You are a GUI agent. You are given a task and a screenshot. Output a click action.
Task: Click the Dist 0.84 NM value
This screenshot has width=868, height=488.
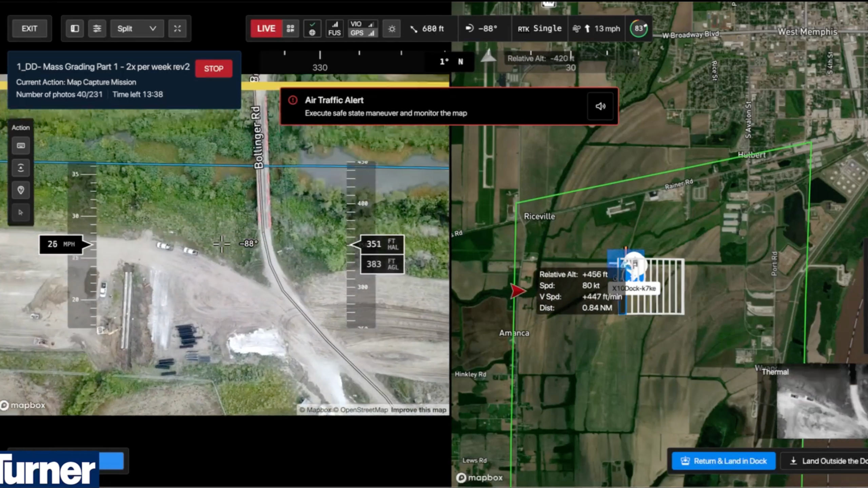(597, 308)
